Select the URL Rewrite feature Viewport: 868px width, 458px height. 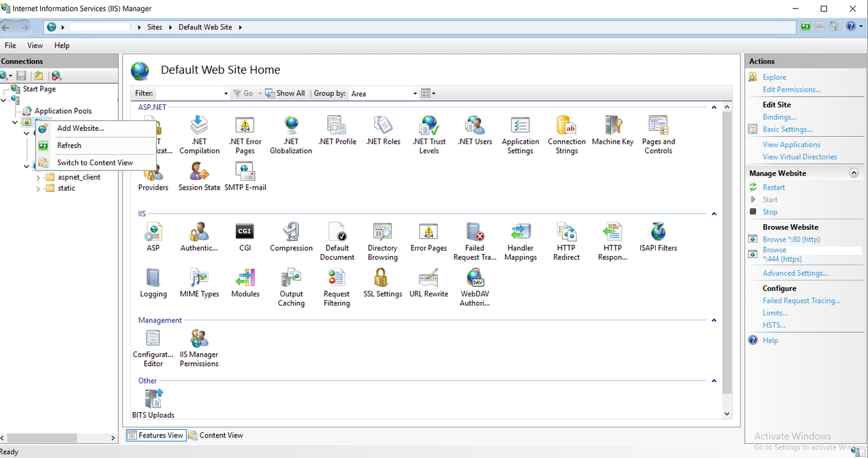click(428, 282)
